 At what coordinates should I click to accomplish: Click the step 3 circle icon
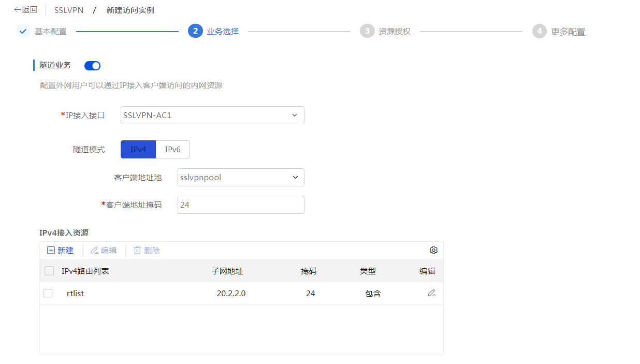tap(367, 31)
